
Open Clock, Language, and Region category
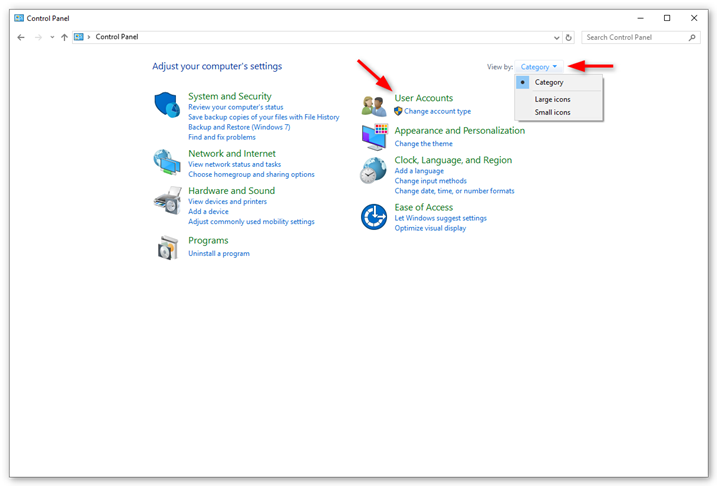pos(453,160)
